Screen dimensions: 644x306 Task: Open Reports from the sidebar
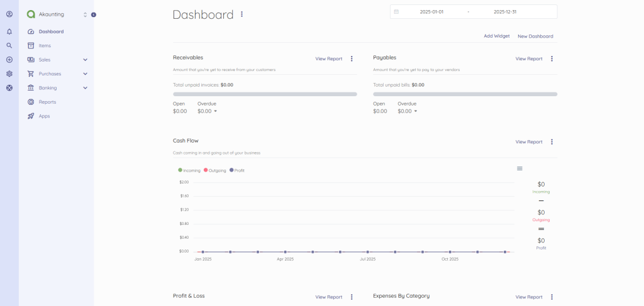[x=47, y=102]
